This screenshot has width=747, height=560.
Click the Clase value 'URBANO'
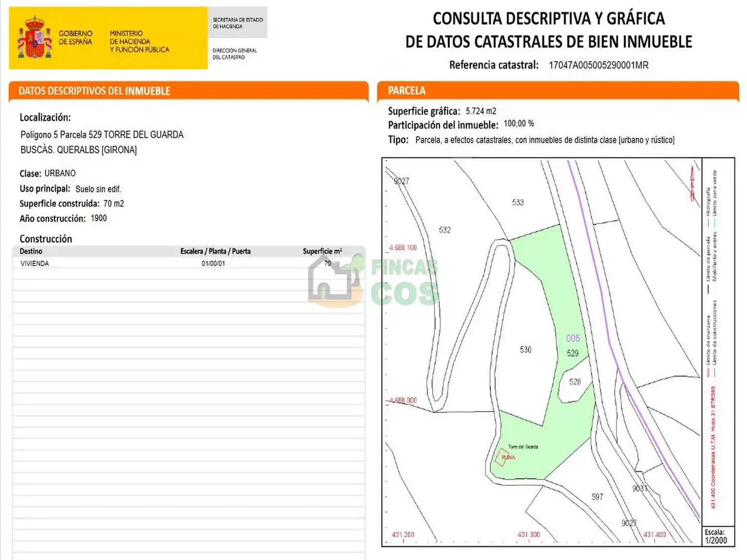click(60, 173)
